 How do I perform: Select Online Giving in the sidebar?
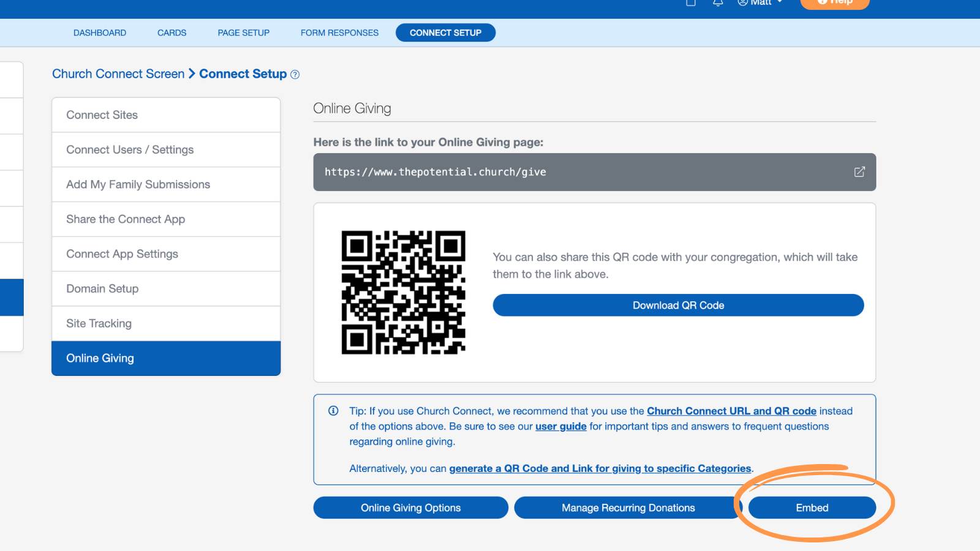pyautogui.click(x=166, y=358)
